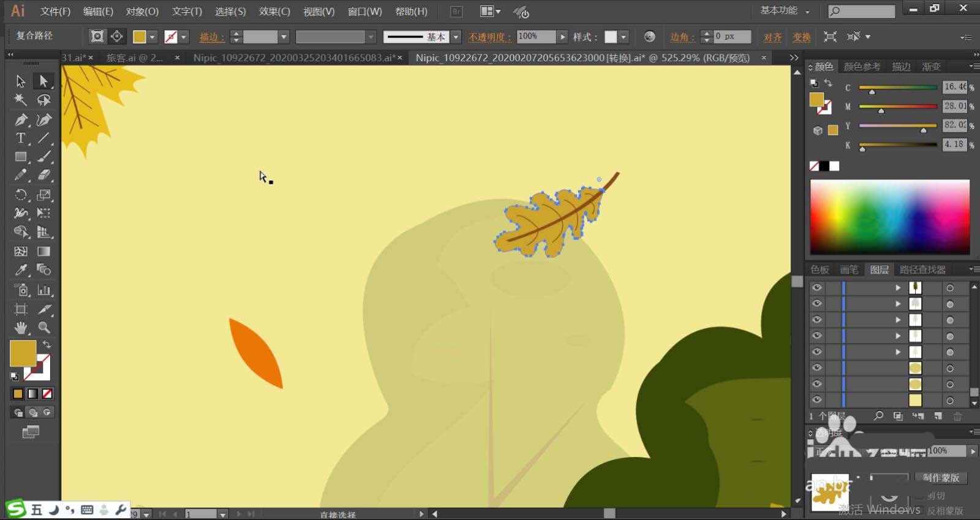Open the opacity 100% dropdown arrow
This screenshot has width=980, height=520.
562,37
